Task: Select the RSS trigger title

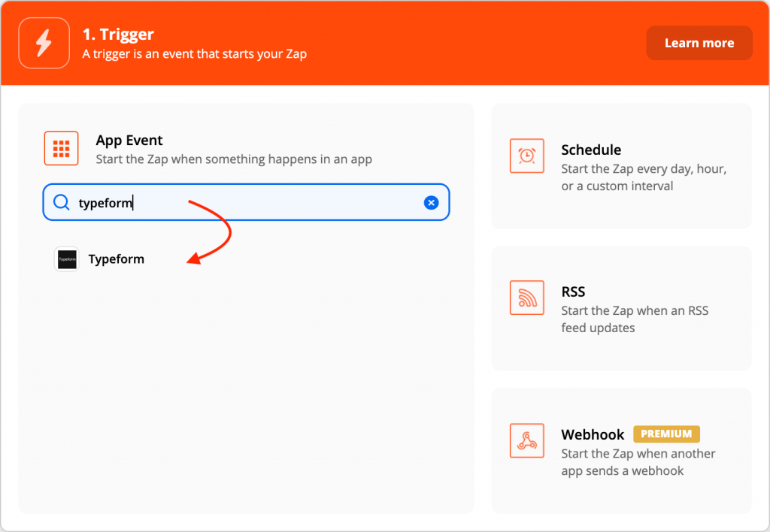Action: (573, 292)
